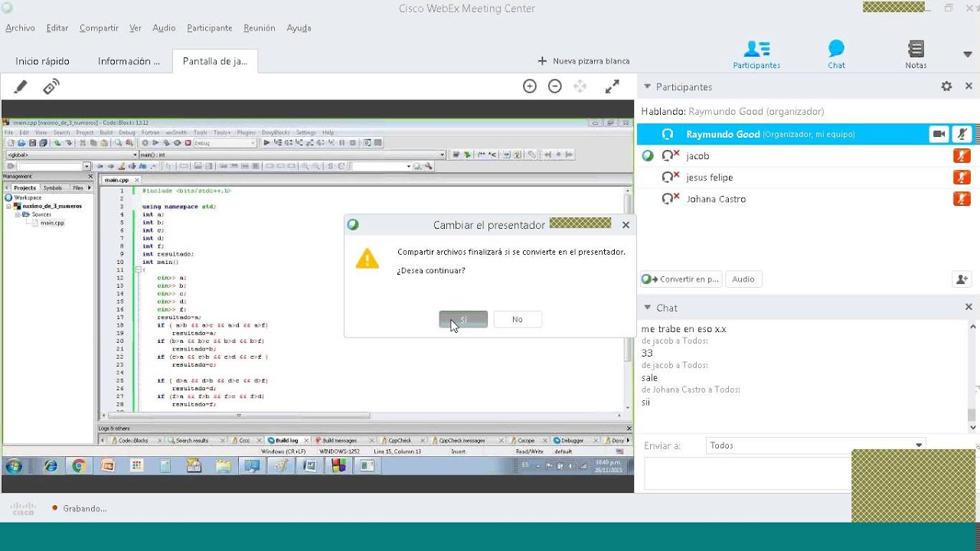Confirm with the Sí button
This screenshot has width=980, height=551.
coord(463,319)
